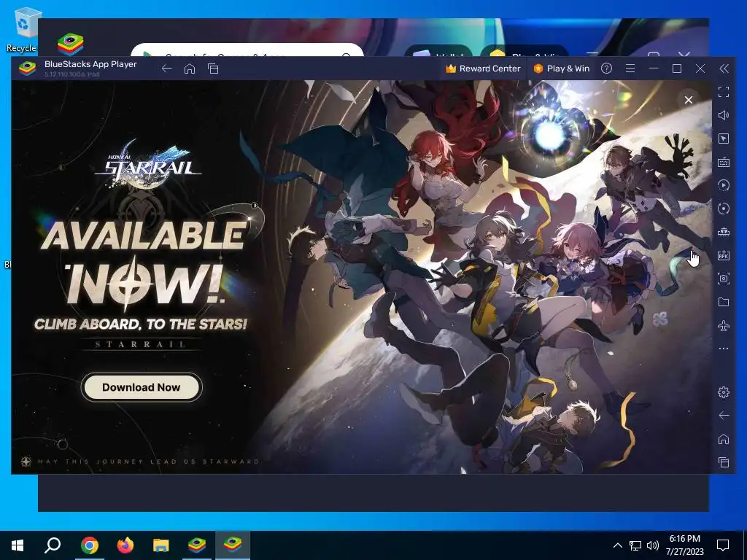747x560 pixels.
Task: Enter full screen mode from the sidebar
Action: (x=724, y=92)
